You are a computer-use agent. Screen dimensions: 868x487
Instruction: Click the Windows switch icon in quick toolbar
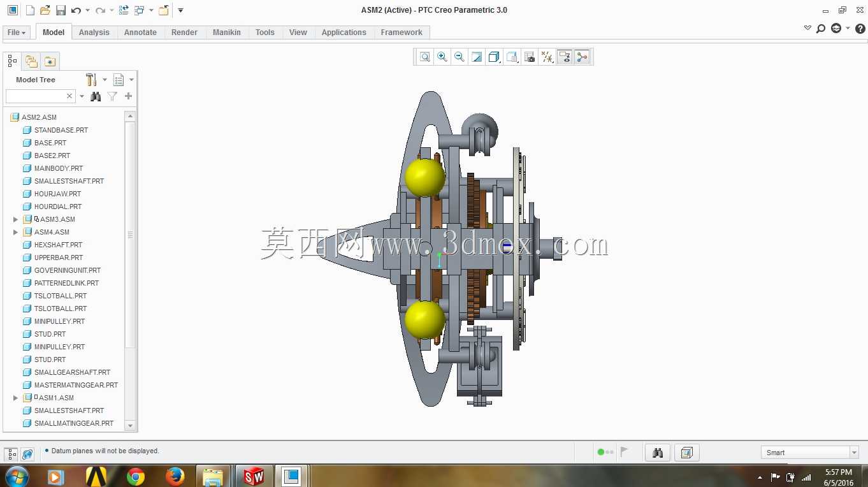coord(140,10)
